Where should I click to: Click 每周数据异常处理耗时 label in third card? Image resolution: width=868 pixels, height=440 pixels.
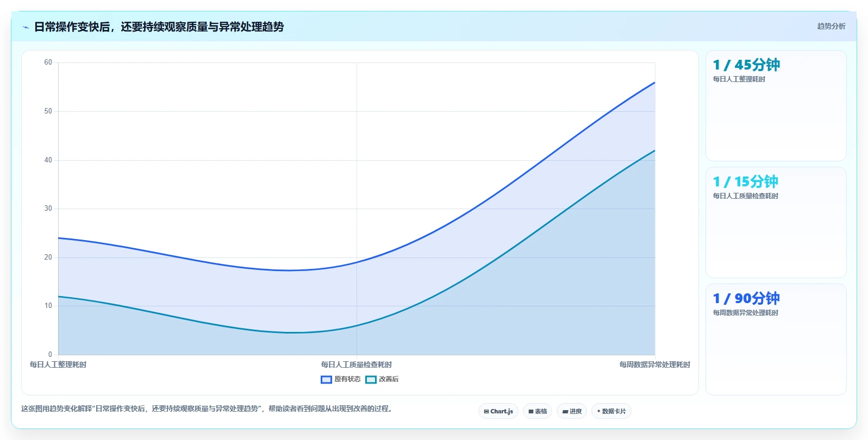(746, 313)
